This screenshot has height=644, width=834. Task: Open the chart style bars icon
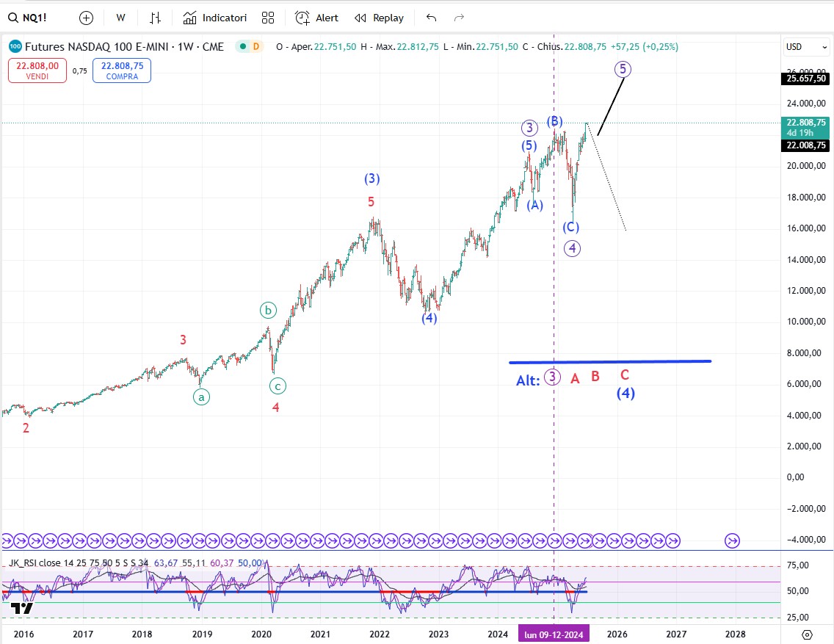(x=155, y=18)
